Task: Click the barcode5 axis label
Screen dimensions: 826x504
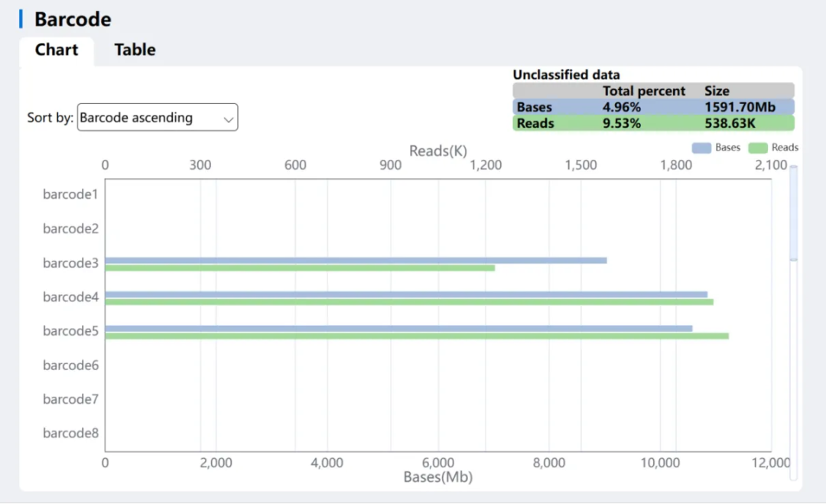Action: click(x=70, y=330)
